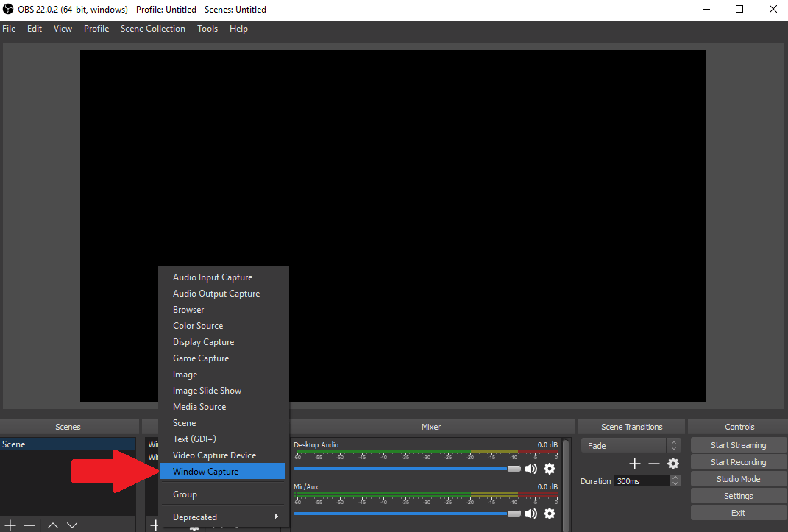
Task: Add a new scene with the plus icon
Action: click(10, 525)
